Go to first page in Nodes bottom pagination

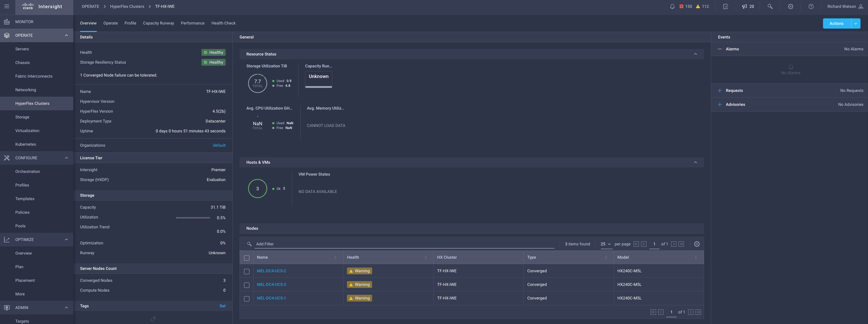coord(653,312)
